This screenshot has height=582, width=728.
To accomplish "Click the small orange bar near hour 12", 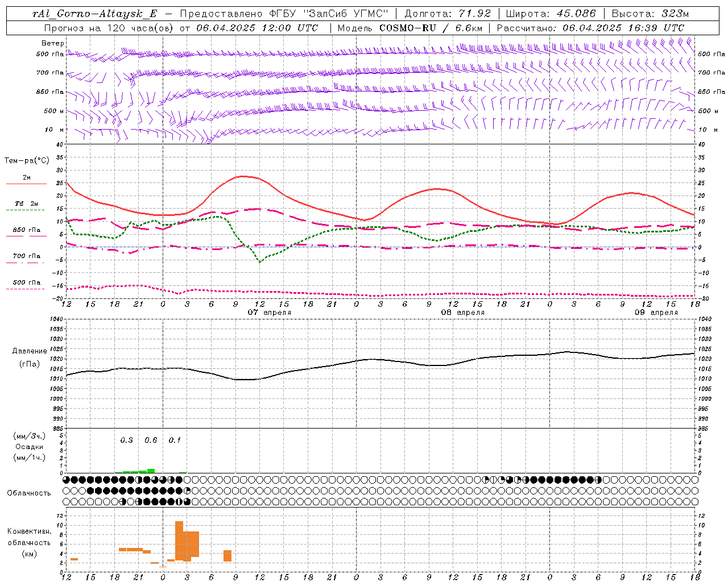I will tap(74, 559).
